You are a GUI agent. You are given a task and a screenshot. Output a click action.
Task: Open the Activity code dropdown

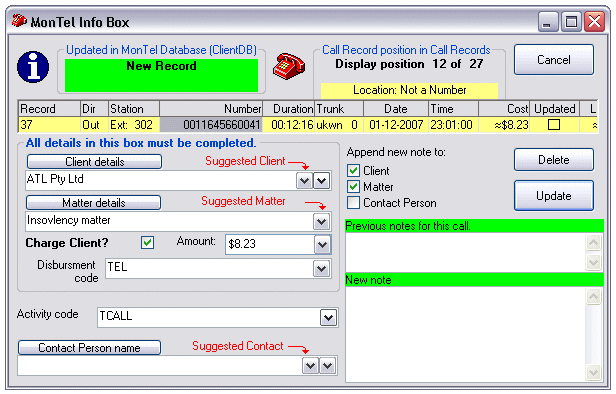pyautogui.click(x=328, y=317)
